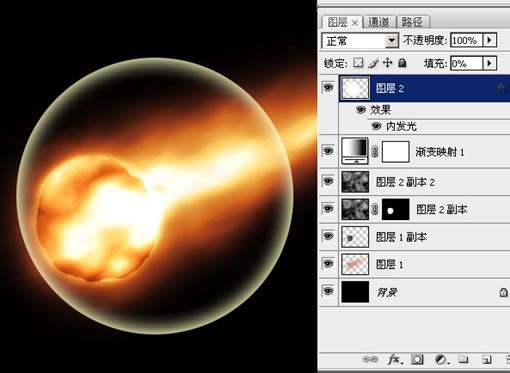Click the 图层 2 副本 mask thumbnail

point(395,210)
